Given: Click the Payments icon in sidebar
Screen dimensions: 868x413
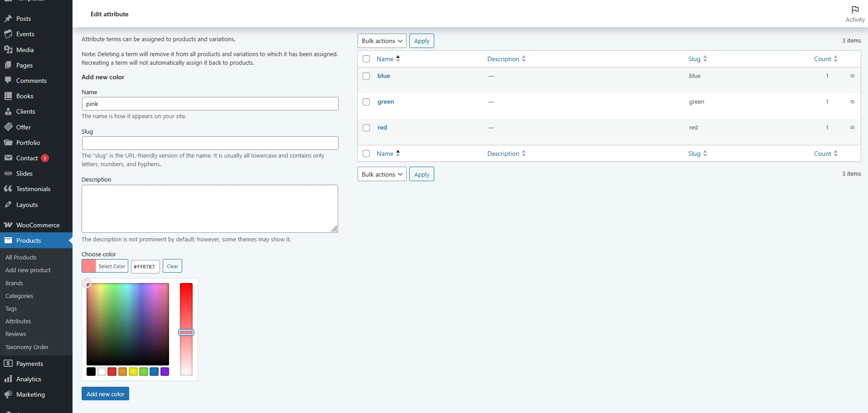Looking at the screenshot, I should (8, 364).
